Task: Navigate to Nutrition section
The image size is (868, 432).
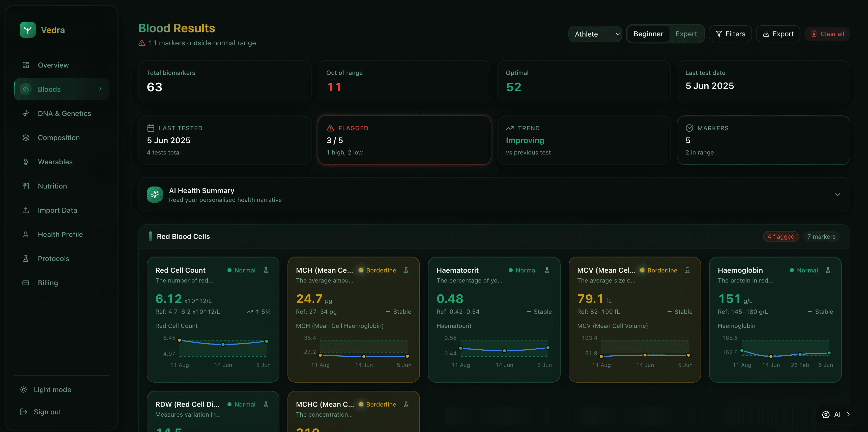Action: [x=61, y=186]
